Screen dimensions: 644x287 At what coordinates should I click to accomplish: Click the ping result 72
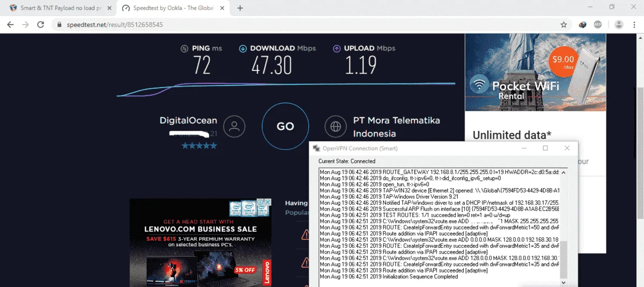coord(202,66)
